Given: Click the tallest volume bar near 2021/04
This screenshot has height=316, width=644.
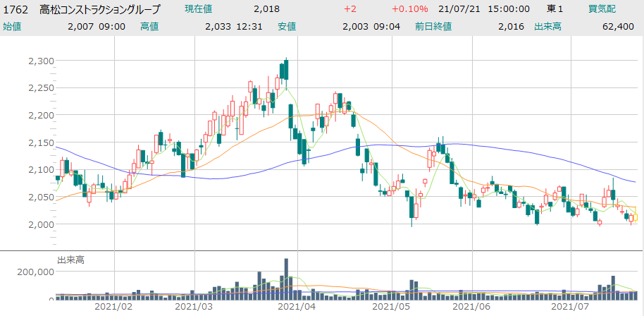Looking at the screenshot, I should [286, 279].
